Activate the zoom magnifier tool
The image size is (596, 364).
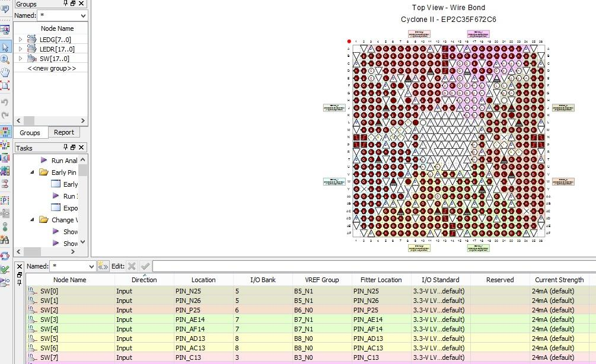5,59
